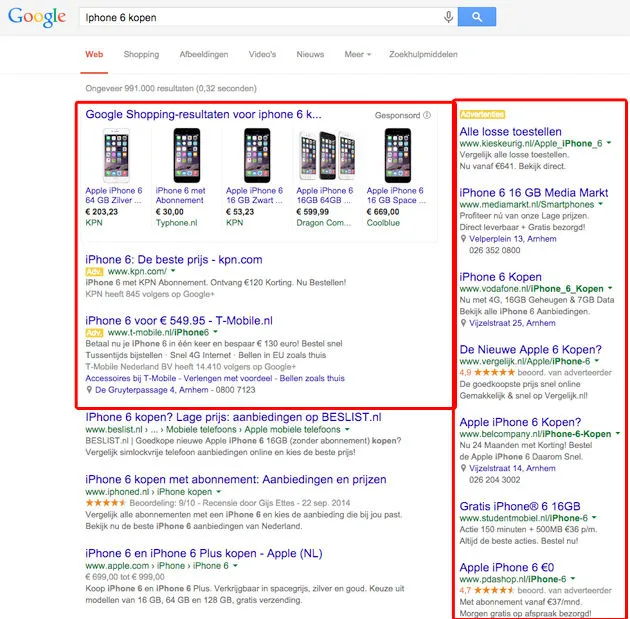The width and height of the screenshot is (630, 619).
Task: Click 'Coolblue' seller name in shopping results
Action: pos(383,223)
